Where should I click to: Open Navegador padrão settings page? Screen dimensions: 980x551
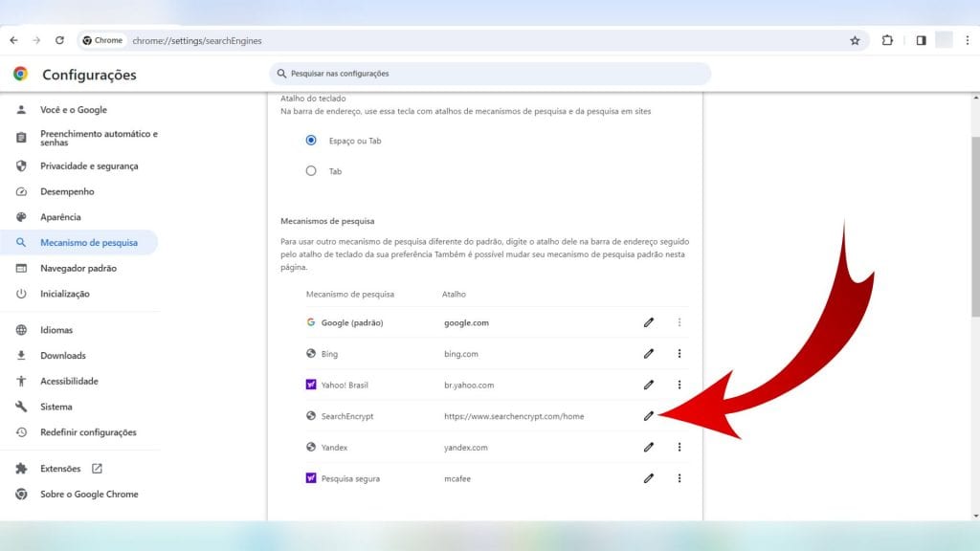coord(78,268)
